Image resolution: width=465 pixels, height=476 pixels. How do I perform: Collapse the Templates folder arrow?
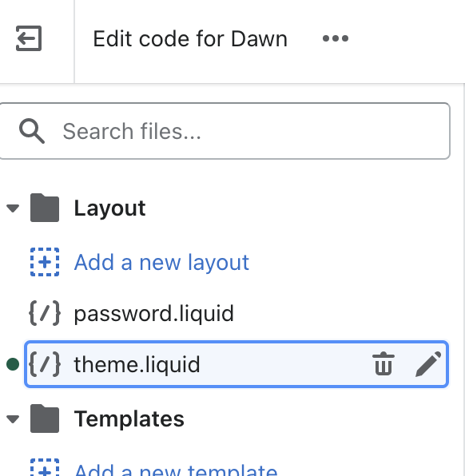point(13,419)
